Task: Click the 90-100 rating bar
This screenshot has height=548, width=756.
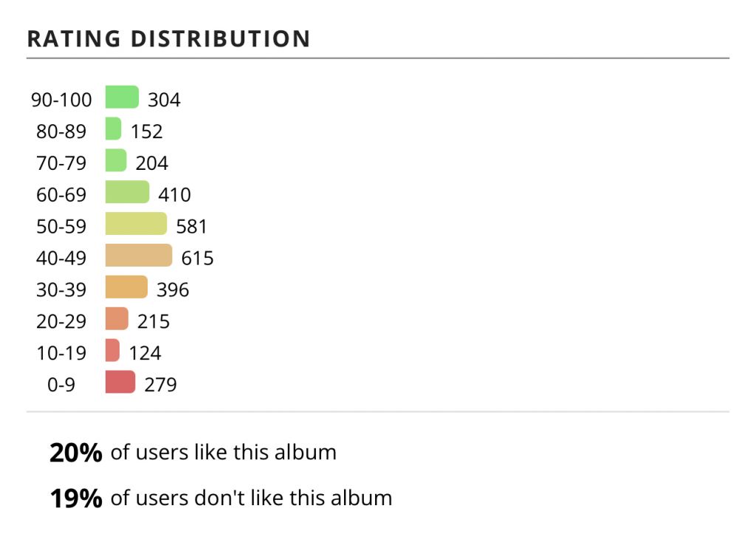Action: [122, 97]
